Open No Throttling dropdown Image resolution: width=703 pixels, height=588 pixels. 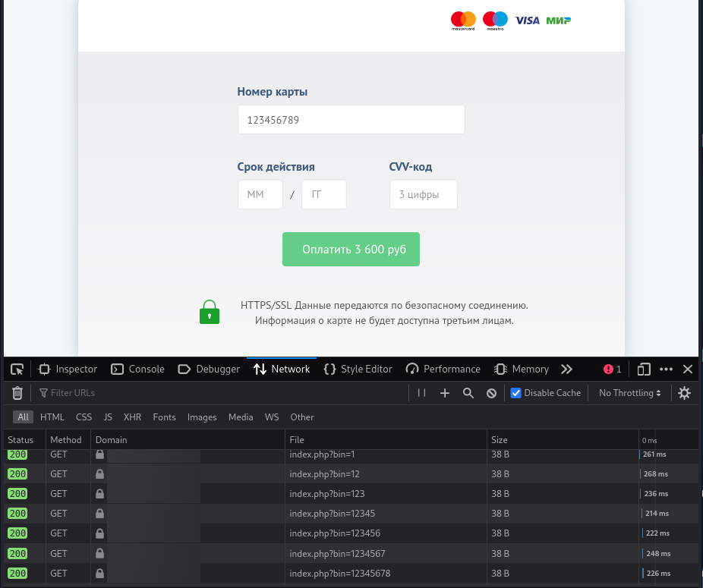pyautogui.click(x=630, y=393)
